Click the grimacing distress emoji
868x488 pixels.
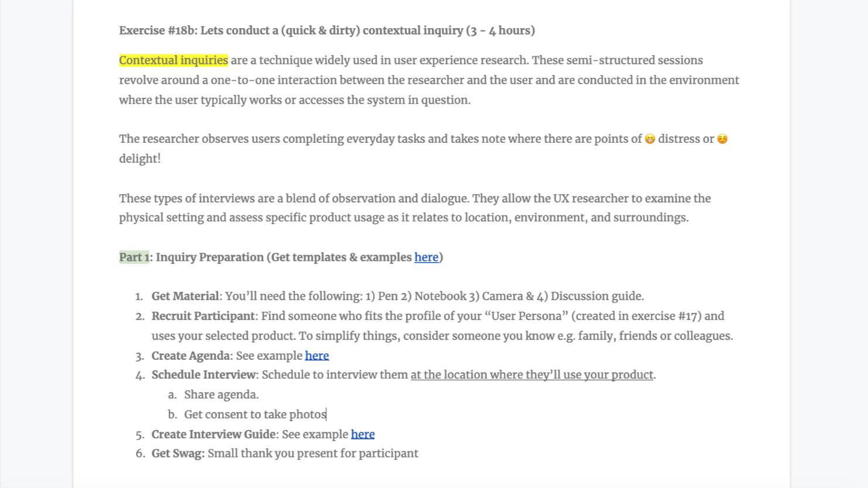click(x=650, y=139)
